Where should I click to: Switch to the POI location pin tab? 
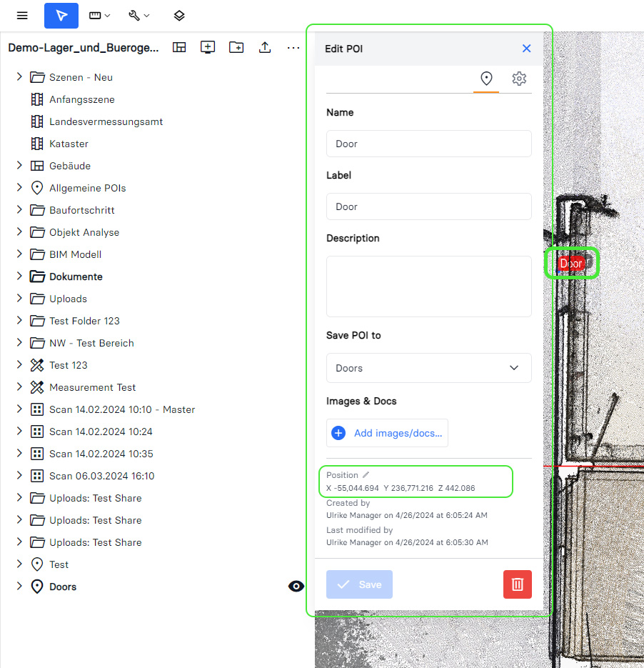point(486,79)
